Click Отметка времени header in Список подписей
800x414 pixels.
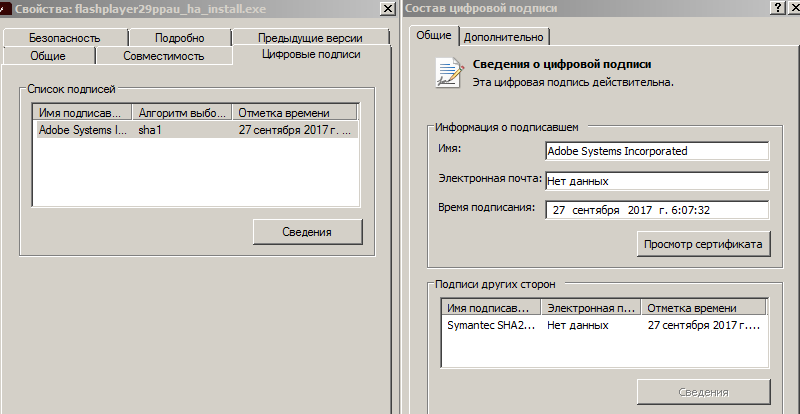click(x=295, y=113)
